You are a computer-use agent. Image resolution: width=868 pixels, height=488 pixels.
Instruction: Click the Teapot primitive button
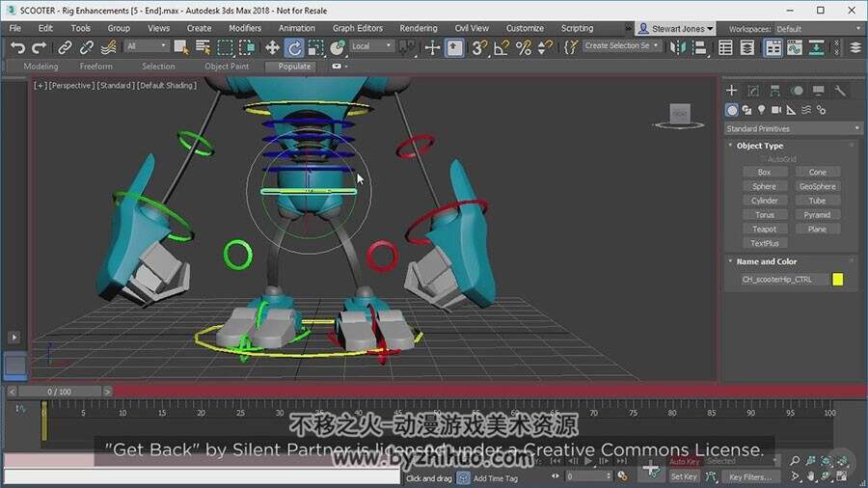[764, 230]
